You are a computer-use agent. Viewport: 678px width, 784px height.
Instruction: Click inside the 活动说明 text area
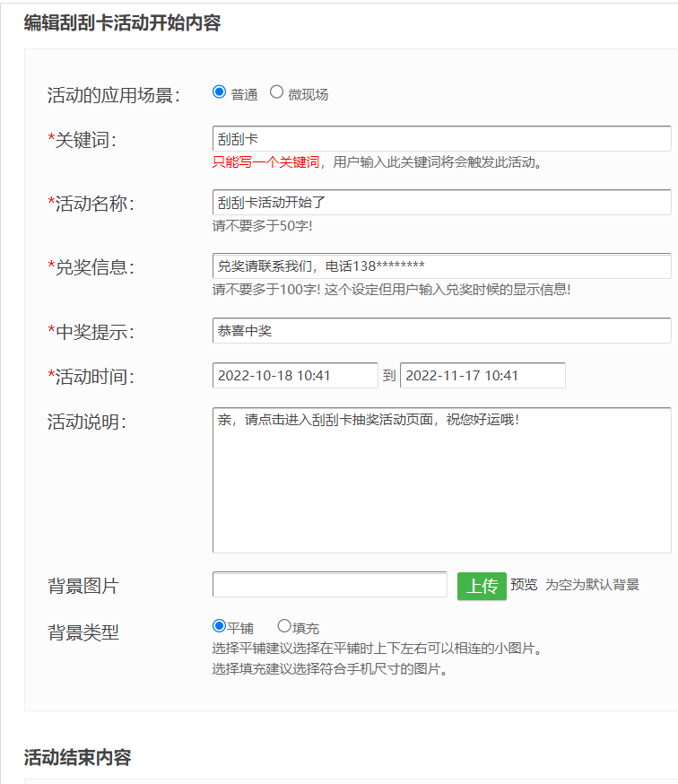441,480
